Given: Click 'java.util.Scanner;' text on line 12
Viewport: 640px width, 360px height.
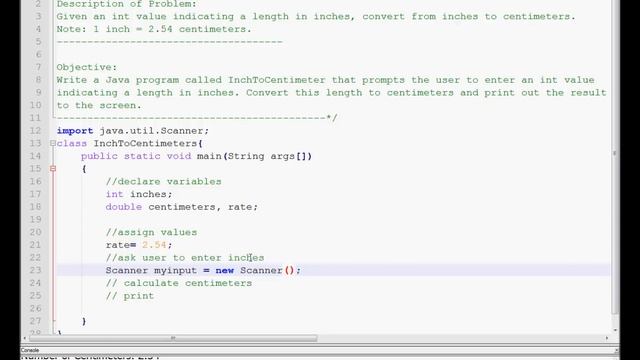Looking at the screenshot, I should point(154,131).
